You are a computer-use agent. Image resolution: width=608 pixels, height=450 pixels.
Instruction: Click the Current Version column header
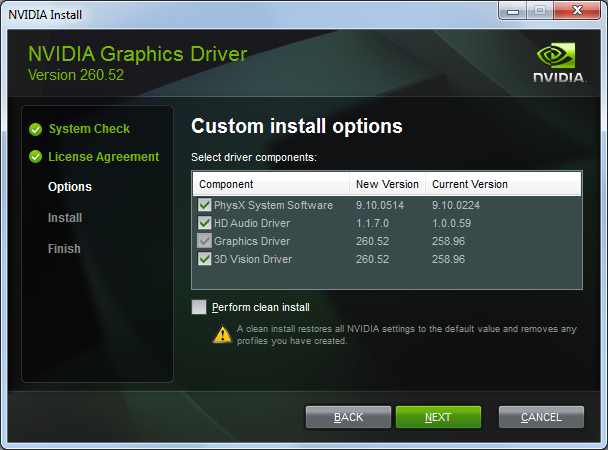click(503, 184)
